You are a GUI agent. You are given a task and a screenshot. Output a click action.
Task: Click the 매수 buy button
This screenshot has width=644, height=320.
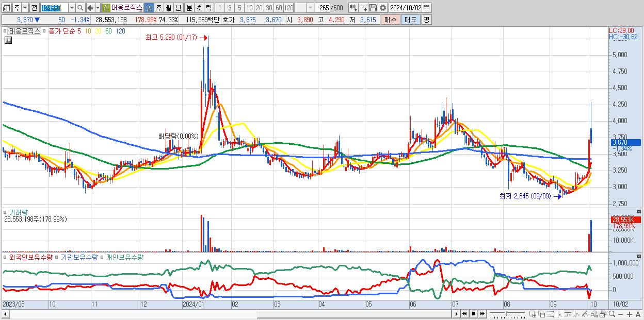click(x=390, y=20)
